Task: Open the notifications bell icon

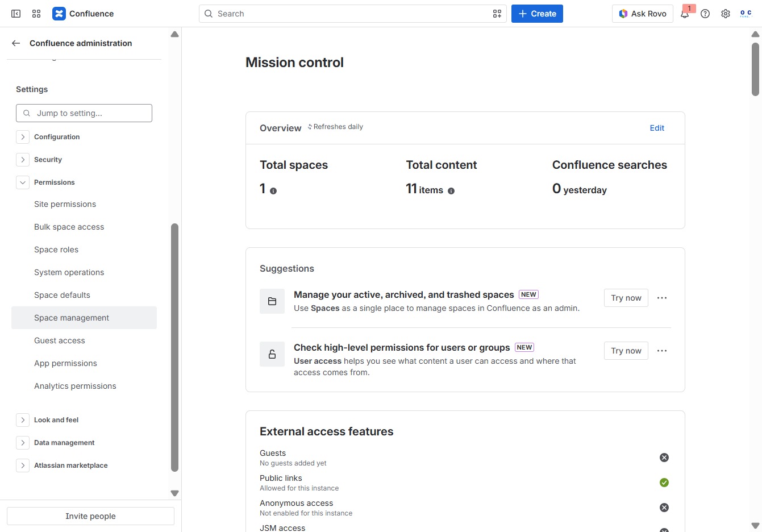Action: coord(685,14)
